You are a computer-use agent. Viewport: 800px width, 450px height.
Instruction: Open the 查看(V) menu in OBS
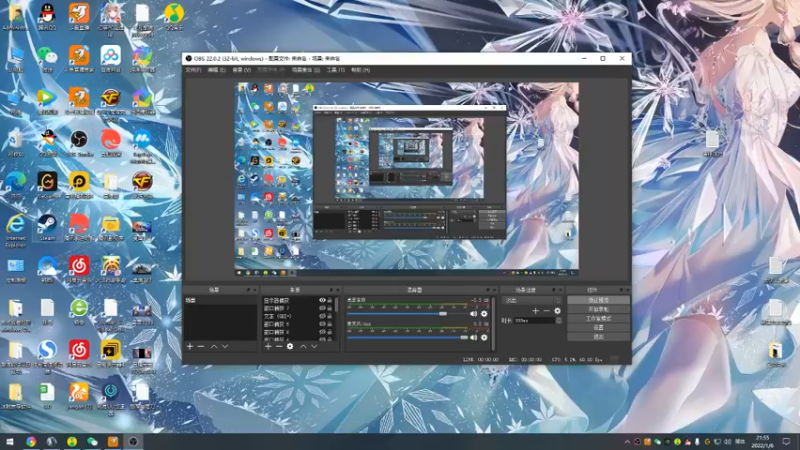click(242, 70)
